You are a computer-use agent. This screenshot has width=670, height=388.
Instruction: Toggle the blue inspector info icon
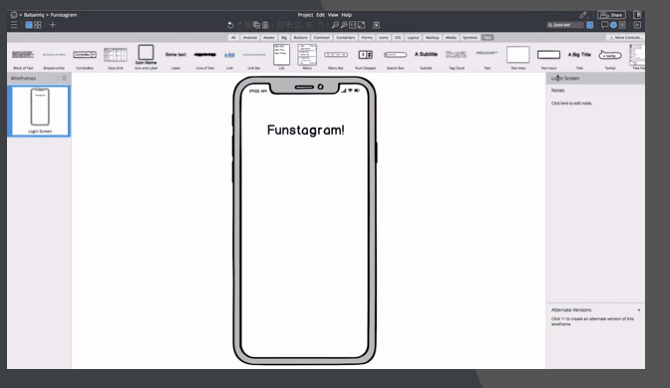pyautogui.click(x=614, y=25)
